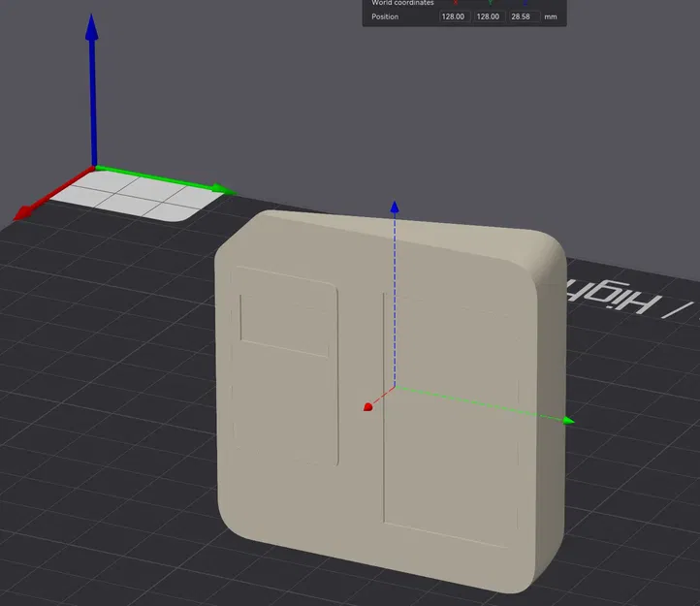Click the small recessed rectangle on model's left panel
This screenshot has width=700, height=606.
(x=285, y=325)
